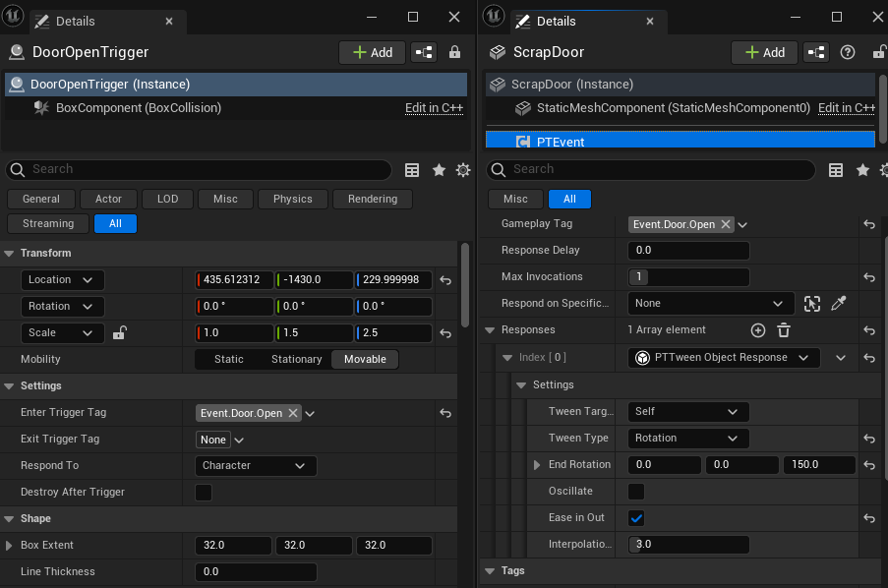Open the view options gear in ScrapDoor search bar

coord(882,170)
